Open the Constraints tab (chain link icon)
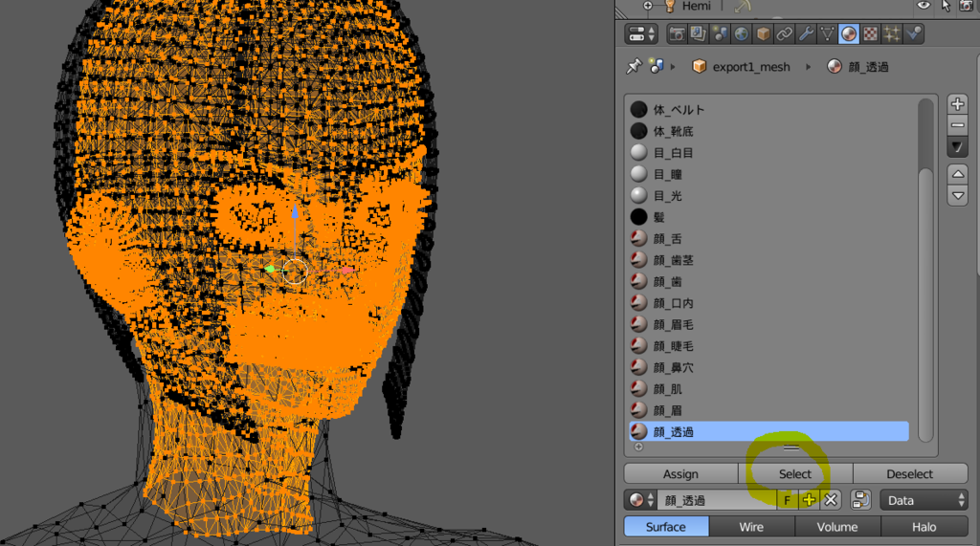The image size is (980, 546). pyautogui.click(x=785, y=33)
